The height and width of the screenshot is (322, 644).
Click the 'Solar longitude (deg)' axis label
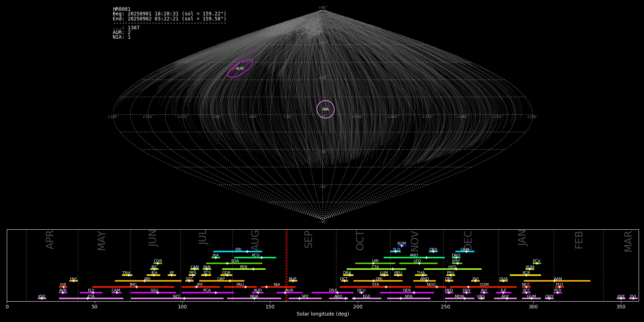click(x=323, y=314)
